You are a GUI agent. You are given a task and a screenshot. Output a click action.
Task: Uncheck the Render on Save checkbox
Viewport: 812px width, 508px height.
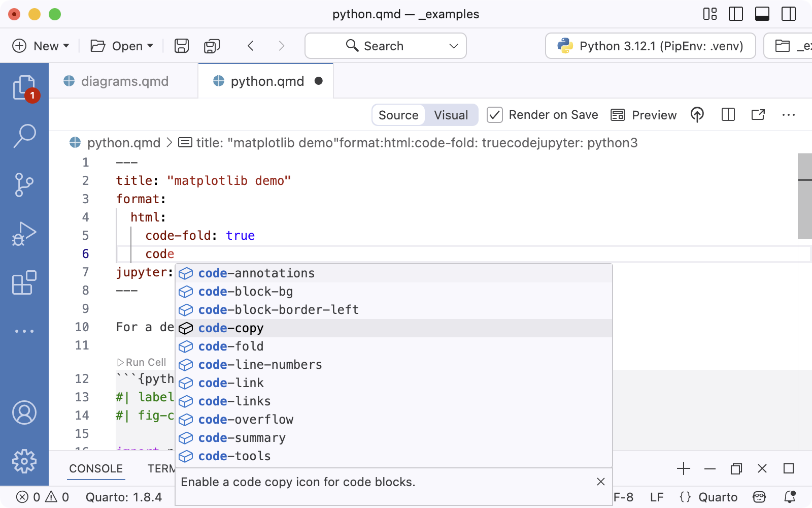click(x=495, y=115)
